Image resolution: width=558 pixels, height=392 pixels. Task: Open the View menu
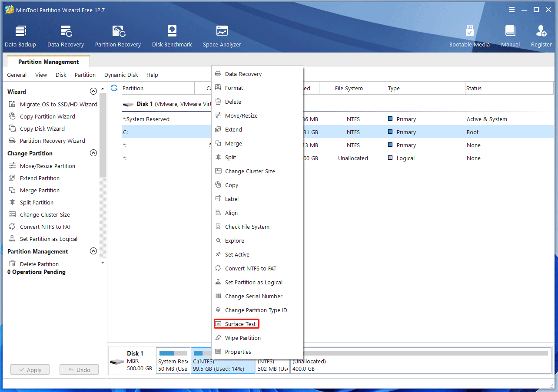pos(41,75)
